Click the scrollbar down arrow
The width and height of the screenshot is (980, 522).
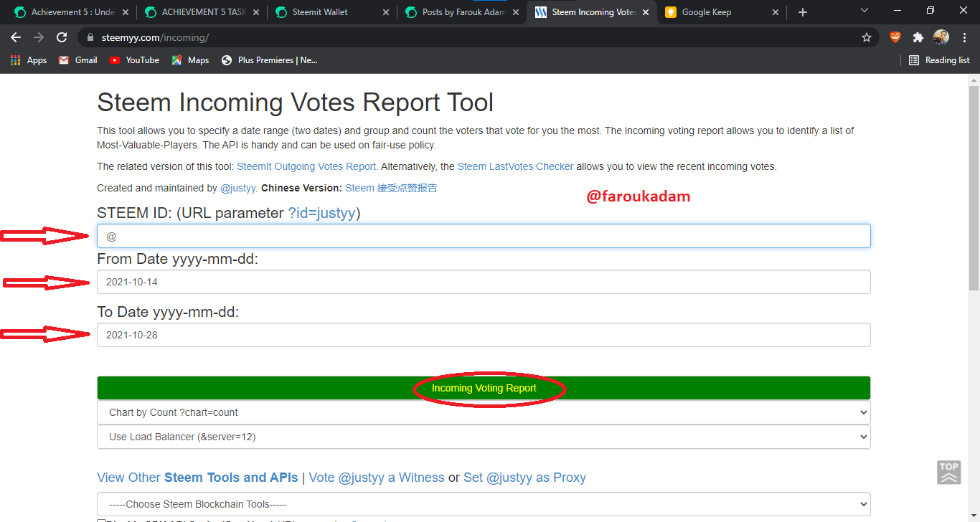tap(974, 516)
